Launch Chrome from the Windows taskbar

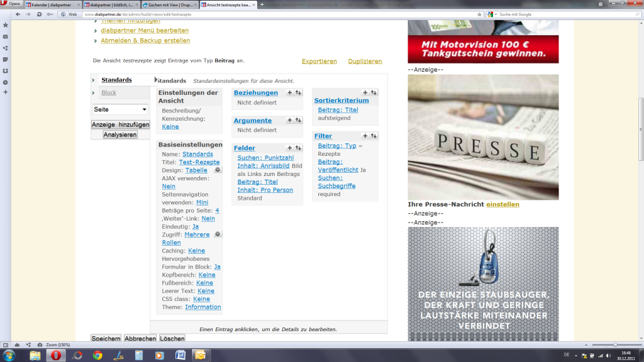(97, 355)
